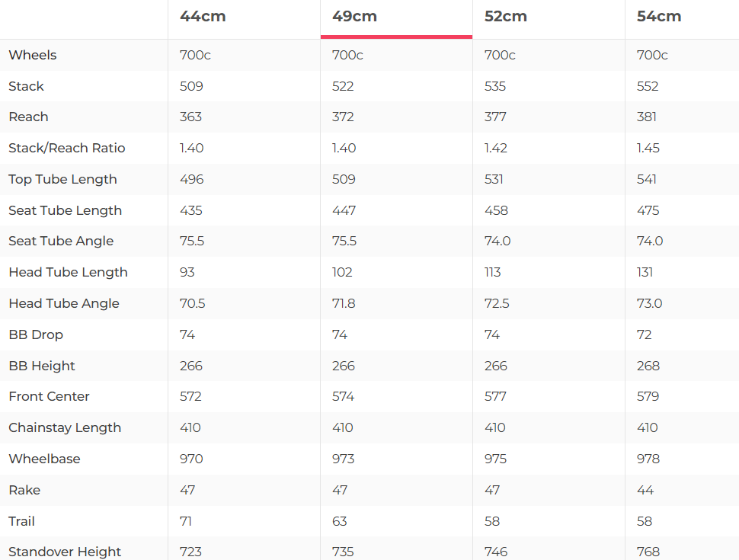Select the 44cm size column header
The width and height of the screenshot is (739, 560).
tap(203, 17)
